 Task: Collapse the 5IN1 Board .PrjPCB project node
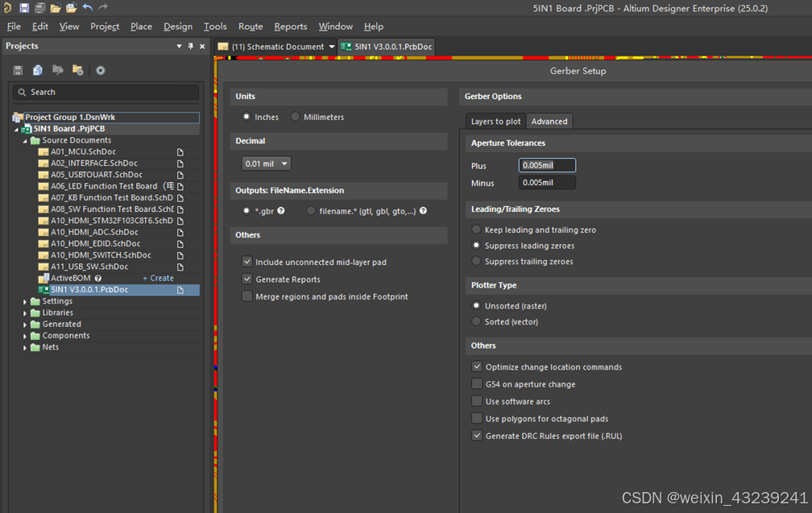click(16, 130)
